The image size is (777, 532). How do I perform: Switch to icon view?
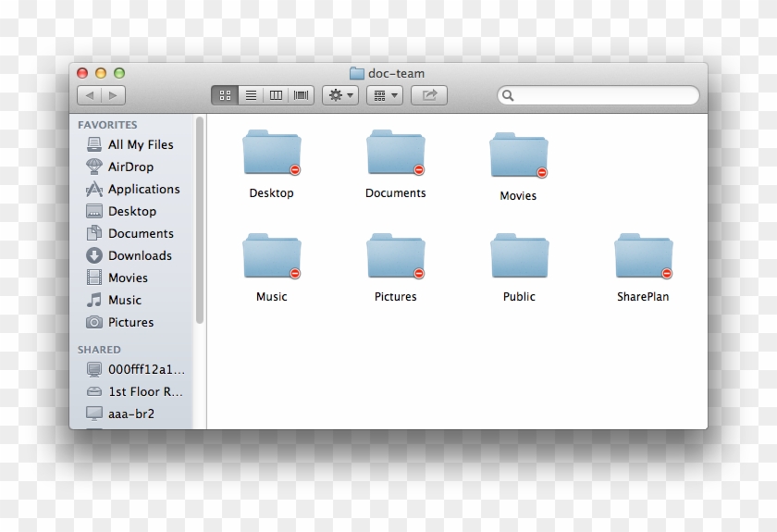[x=225, y=95]
